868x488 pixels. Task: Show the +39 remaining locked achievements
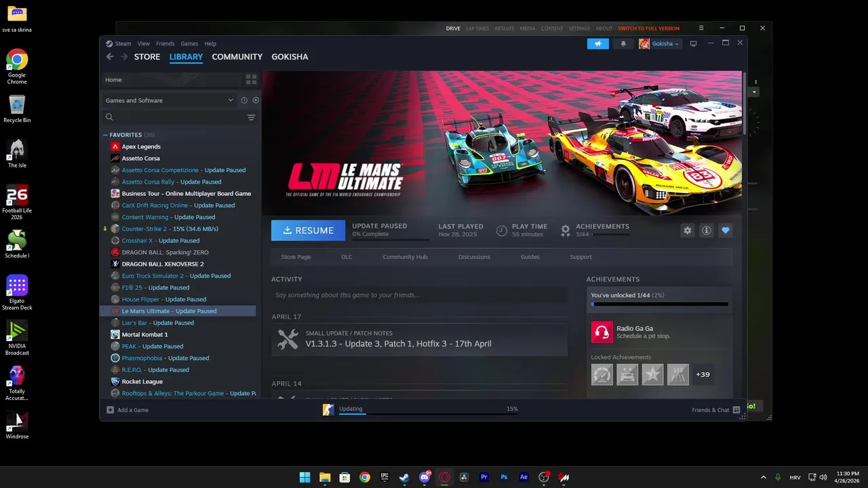[703, 374]
